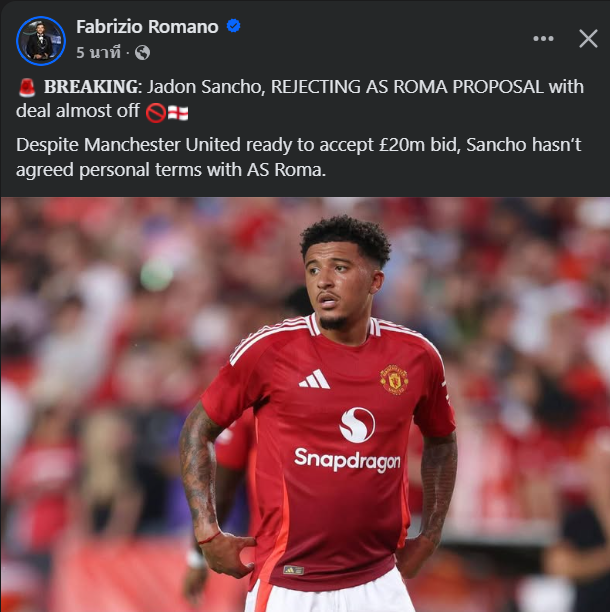Click the prohibited sign emoji
Viewport: 610px width, 612px height.
(155, 113)
